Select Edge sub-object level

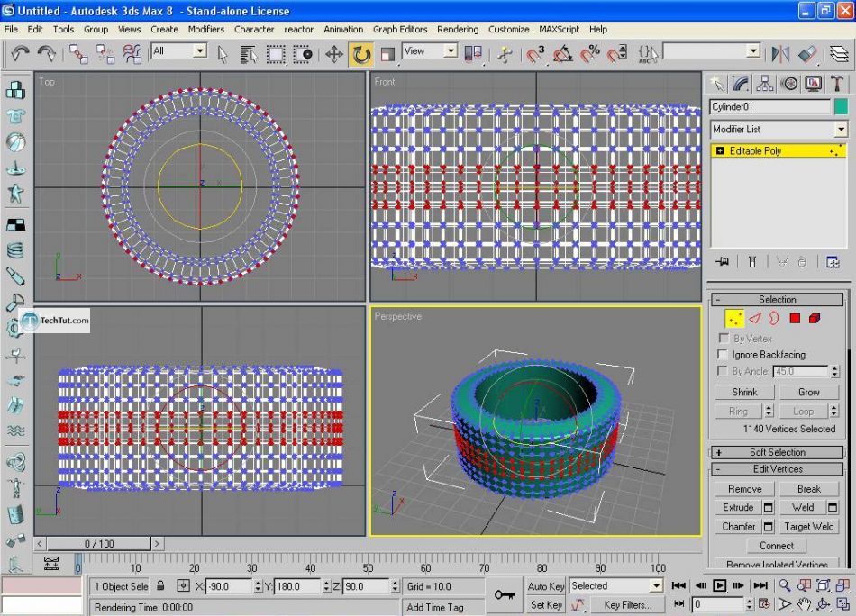point(755,319)
